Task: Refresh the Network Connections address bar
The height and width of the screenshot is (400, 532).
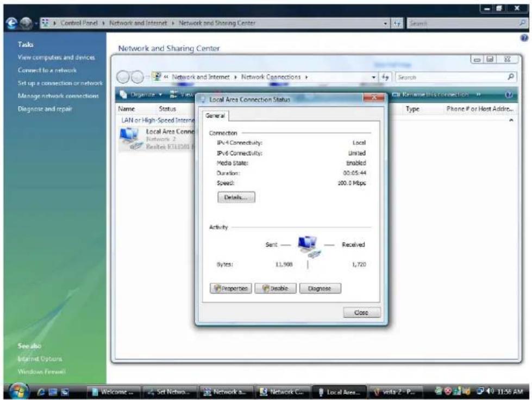Action: coord(385,77)
